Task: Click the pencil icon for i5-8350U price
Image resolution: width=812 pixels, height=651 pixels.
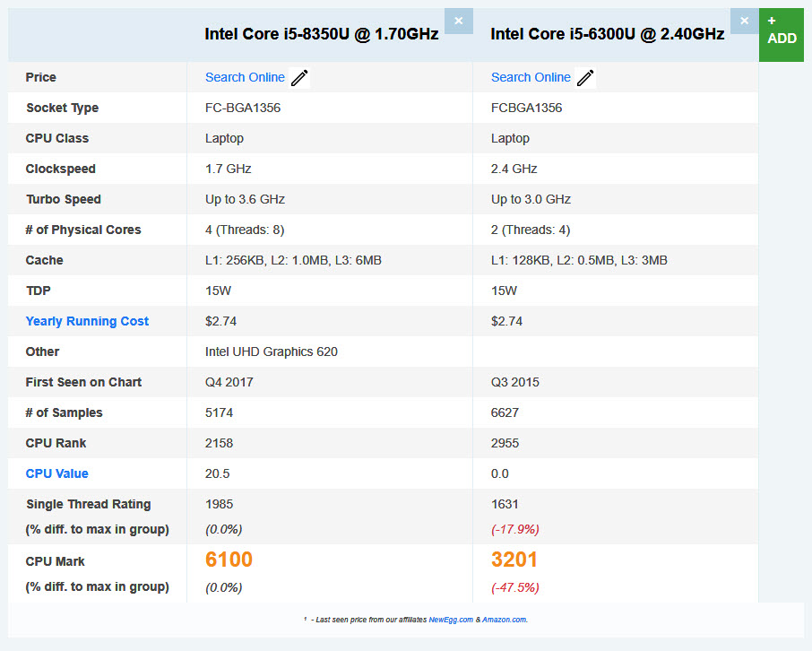Action: click(x=299, y=78)
